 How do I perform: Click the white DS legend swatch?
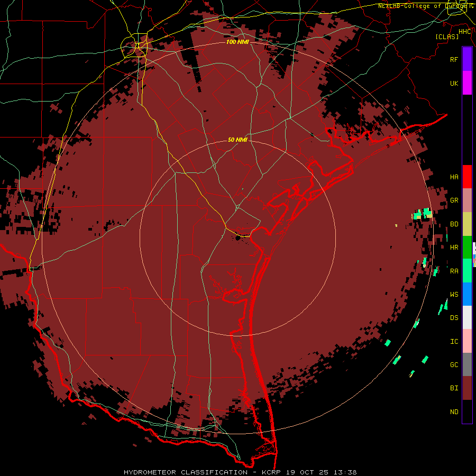(467, 317)
